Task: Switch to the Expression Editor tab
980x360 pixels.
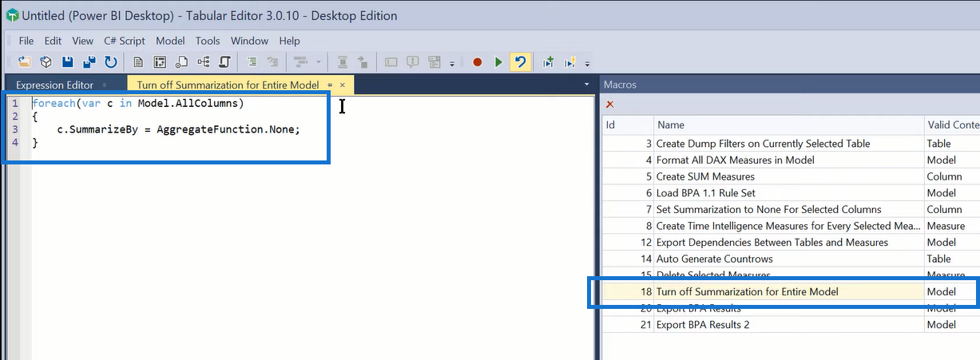Action: point(54,85)
